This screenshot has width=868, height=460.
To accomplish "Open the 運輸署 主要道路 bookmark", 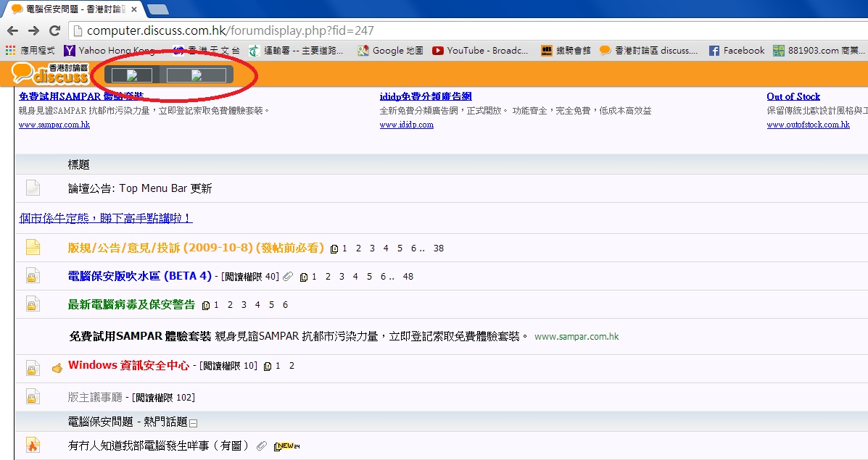I will 296,50.
